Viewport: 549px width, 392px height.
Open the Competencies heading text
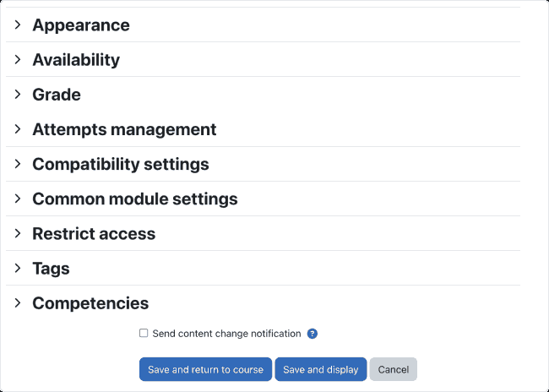point(90,303)
